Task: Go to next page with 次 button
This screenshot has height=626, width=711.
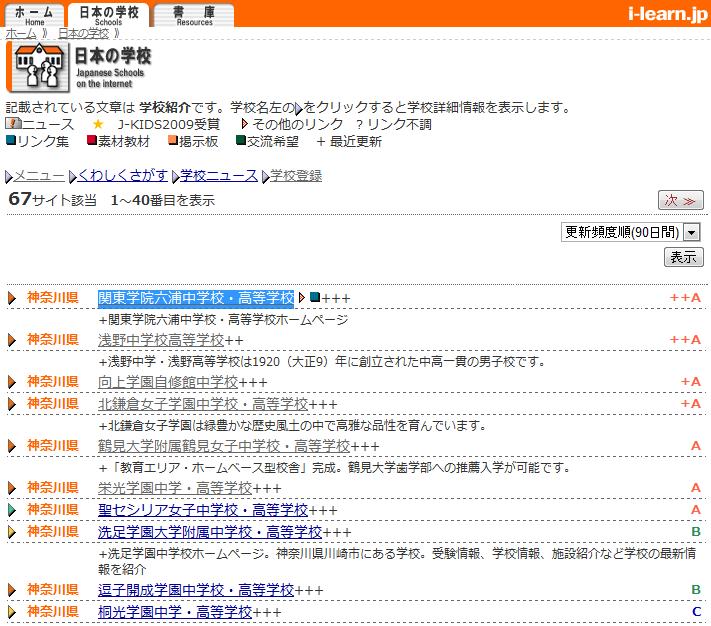Action: tap(681, 200)
